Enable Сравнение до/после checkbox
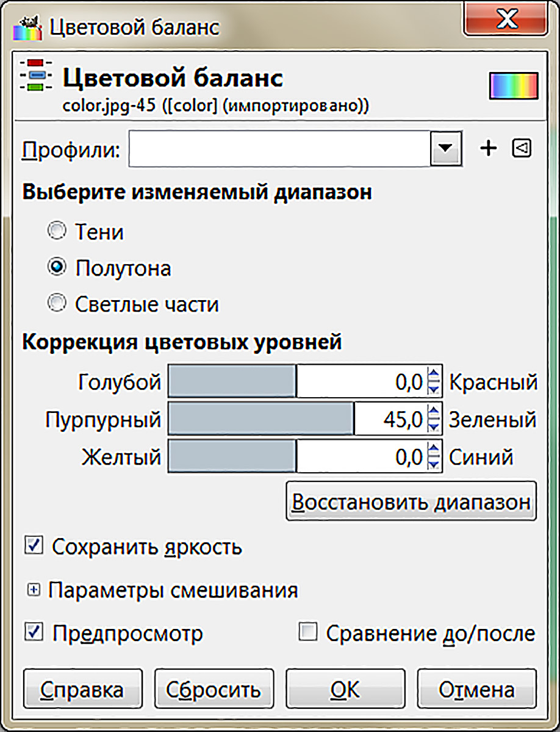 point(307,633)
